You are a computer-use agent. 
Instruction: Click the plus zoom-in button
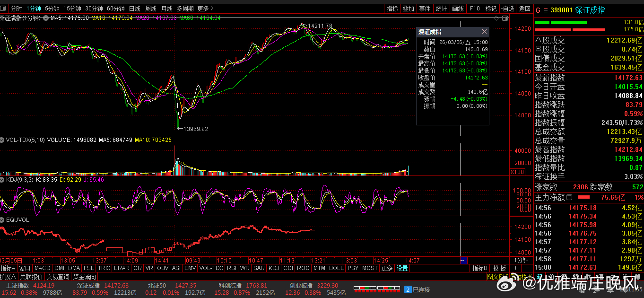click(516, 268)
